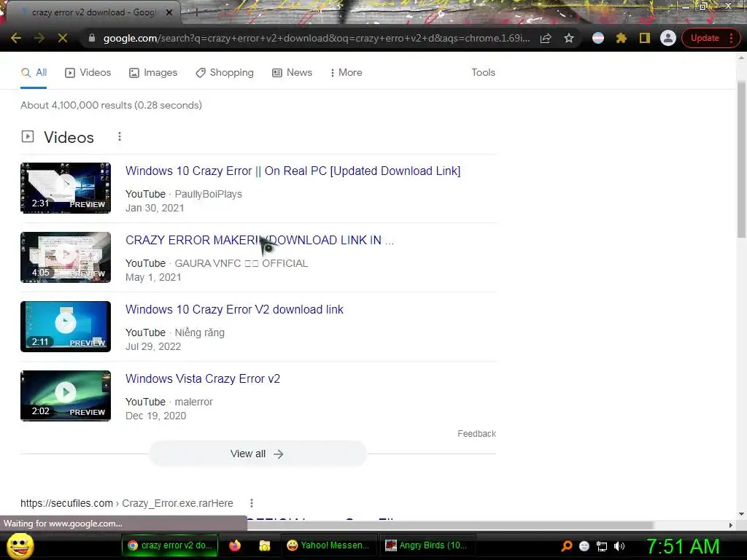
Task: Click the vertical page scrollbar thumb
Action: click(741, 160)
